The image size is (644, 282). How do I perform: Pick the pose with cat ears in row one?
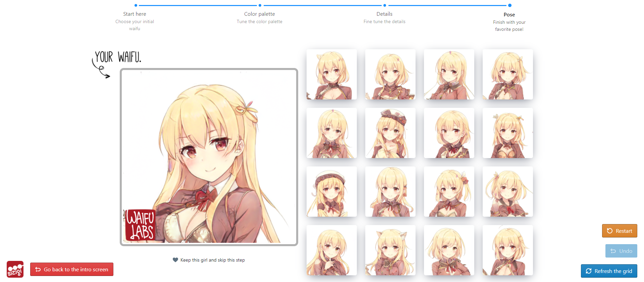pos(332,74)
